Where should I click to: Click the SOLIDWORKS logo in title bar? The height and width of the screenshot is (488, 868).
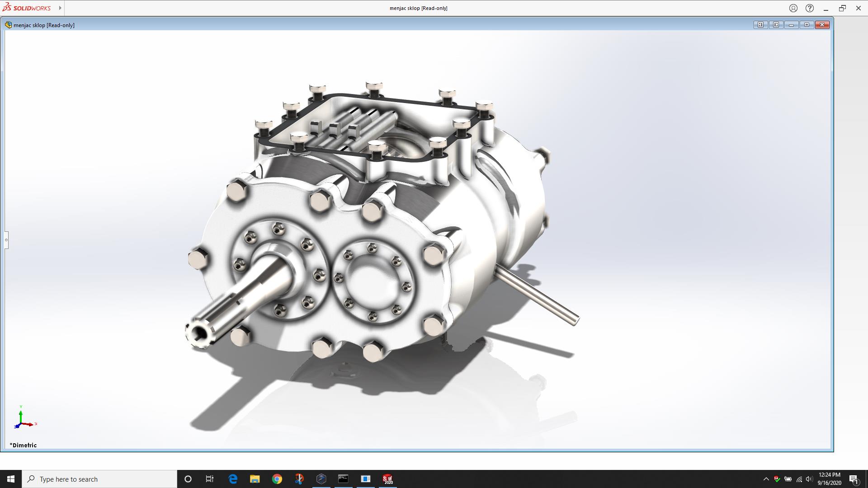click(26, 8)
